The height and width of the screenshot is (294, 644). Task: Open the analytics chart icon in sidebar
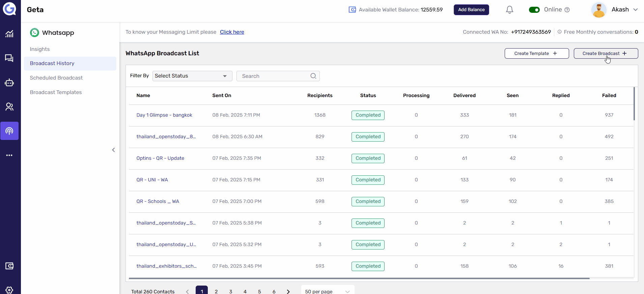[9, 34]
